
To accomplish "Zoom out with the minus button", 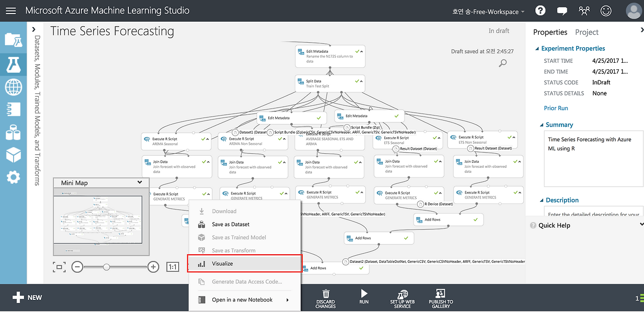I will coord(77,267).
